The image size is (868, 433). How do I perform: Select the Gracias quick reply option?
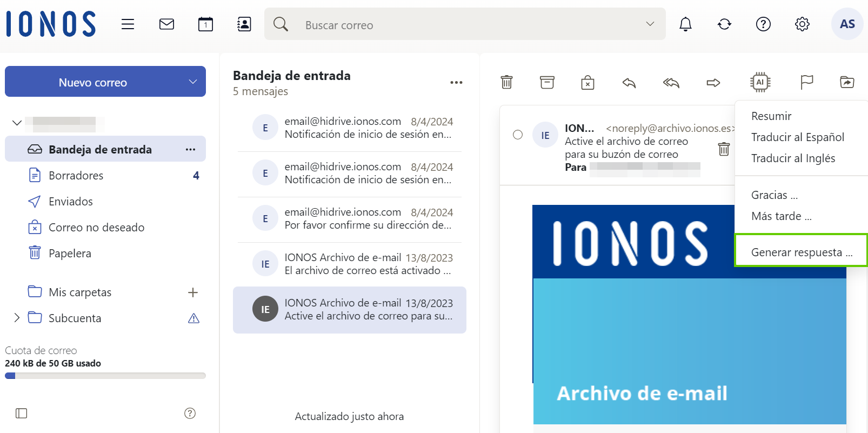point(774,195)
